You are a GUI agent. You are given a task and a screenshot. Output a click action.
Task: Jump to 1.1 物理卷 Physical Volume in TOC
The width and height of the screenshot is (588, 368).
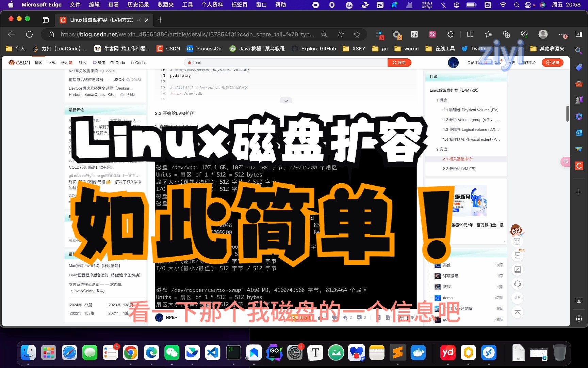click(x=470, y=110)
